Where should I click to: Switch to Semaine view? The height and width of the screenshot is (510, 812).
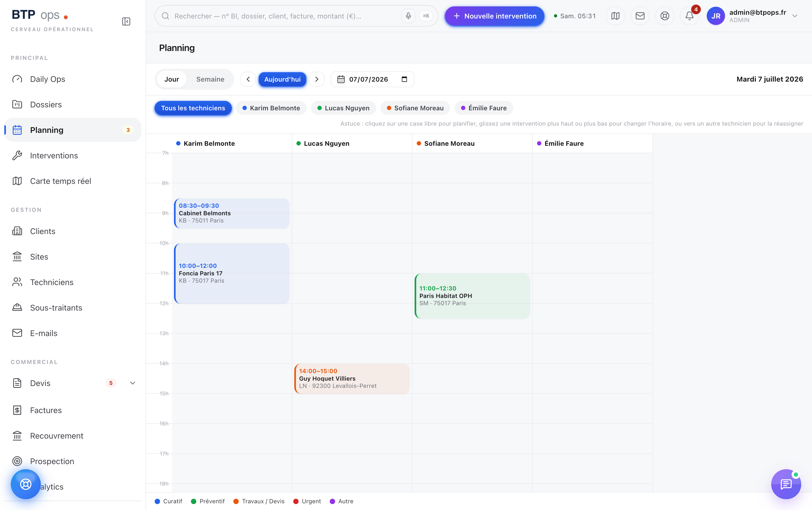[x=210, y=79]
